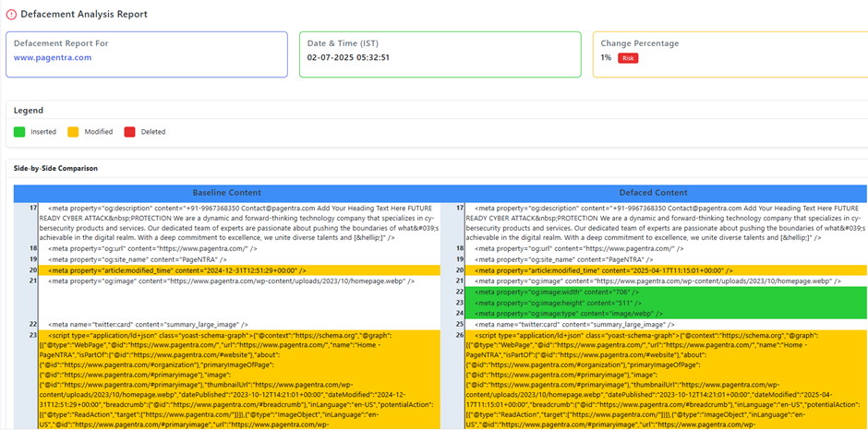This screenshot has width=868, height=430.
Task: Click the green Inserted legend swatch
Action: pyautogui.click(x=19, y=132)
